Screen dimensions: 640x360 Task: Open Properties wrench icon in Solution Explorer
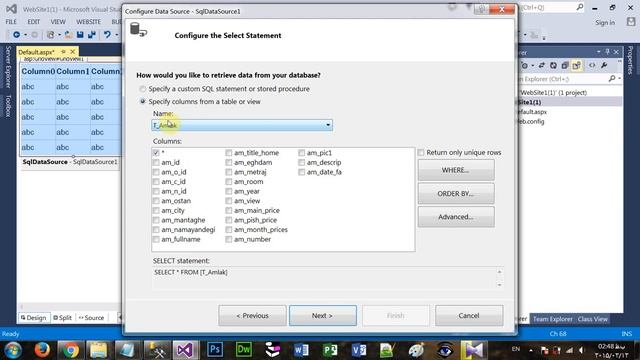tap(604, 65)
